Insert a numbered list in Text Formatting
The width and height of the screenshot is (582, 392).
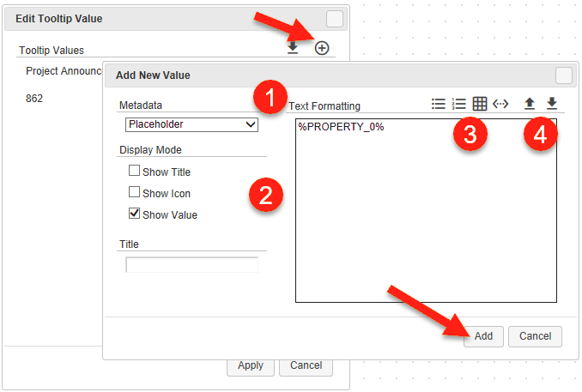click(459, 104)
